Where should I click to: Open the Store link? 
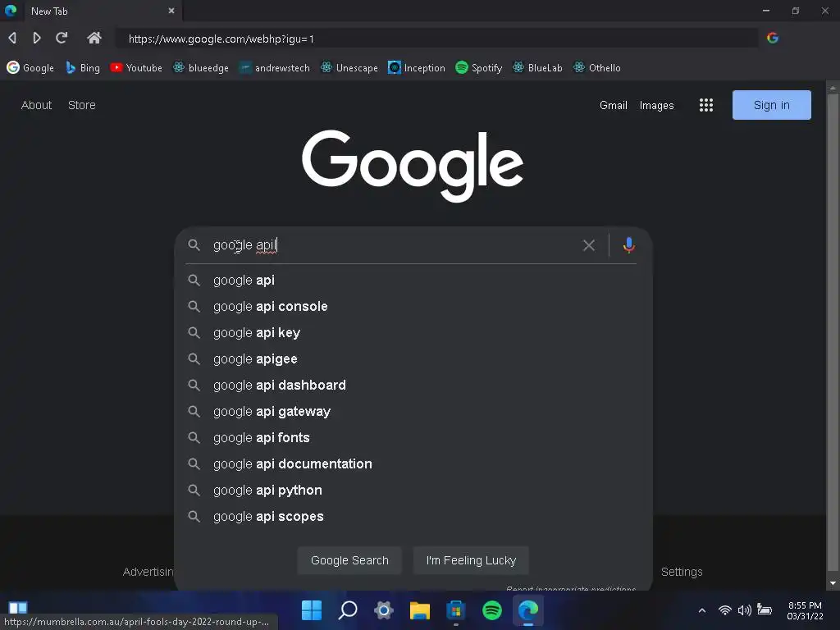point(82,105)
